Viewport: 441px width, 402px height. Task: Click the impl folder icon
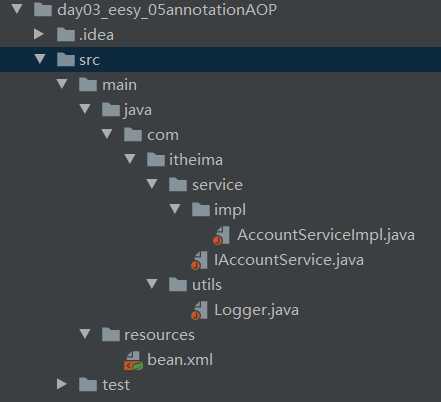click(200, 209)
